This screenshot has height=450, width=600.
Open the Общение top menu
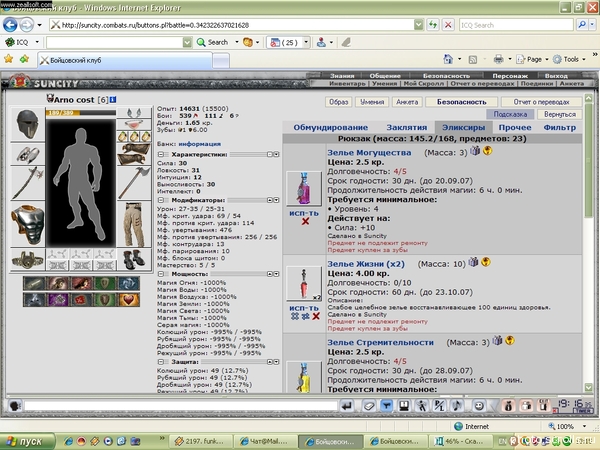(385, 76)
